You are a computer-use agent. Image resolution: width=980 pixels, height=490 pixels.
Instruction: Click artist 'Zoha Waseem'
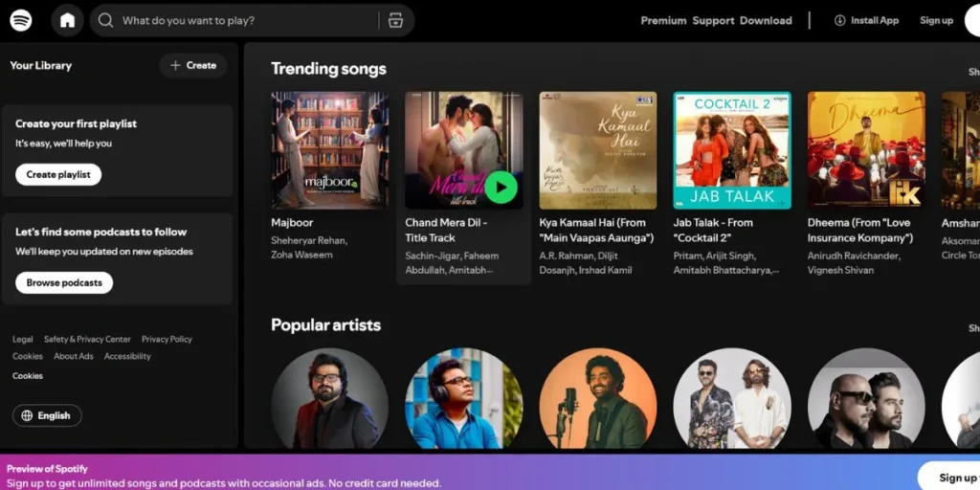click(x=301, y=255)
